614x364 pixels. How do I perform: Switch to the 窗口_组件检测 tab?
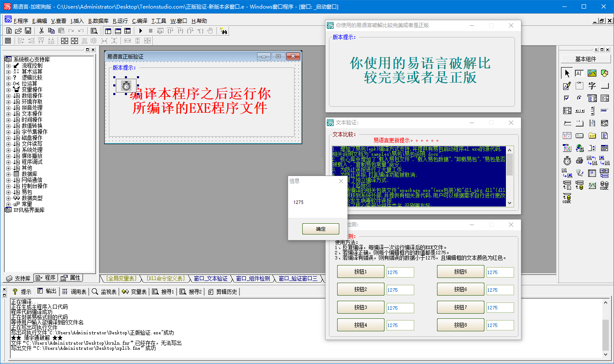(x=253, y=278)
